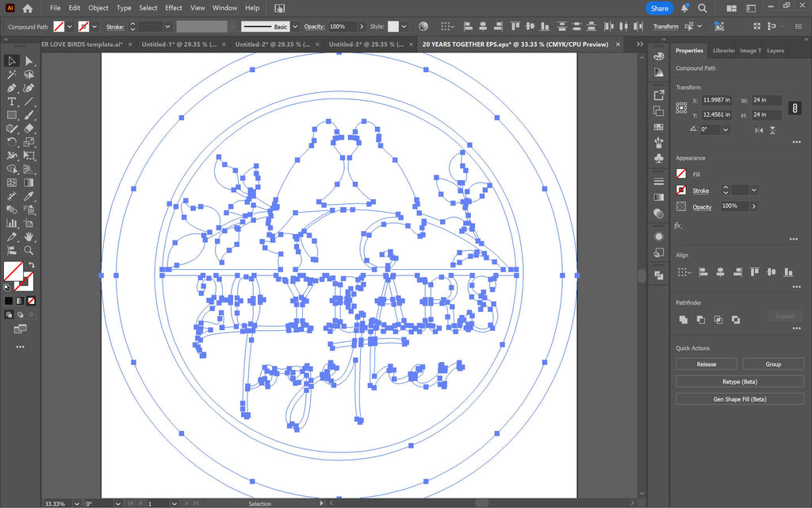Select the Direct Selection tool
The width and height of the screenshot is (812, 508).
[29, 61]
